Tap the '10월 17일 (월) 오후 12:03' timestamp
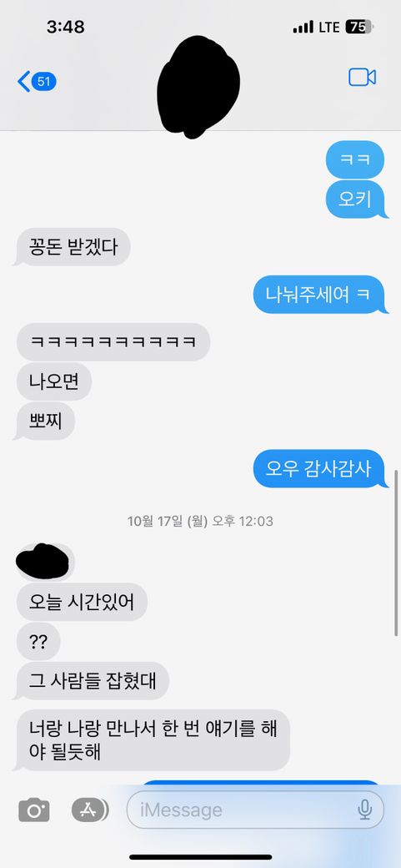Image resolution: width=401 pixels, height=868 pixels. point(200,521)
